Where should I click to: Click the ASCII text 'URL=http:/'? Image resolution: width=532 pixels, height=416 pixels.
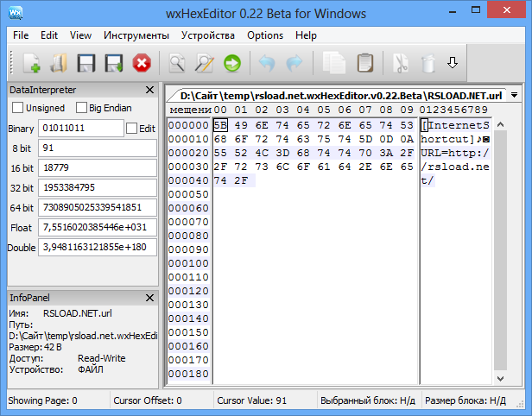click(x=455, y=154)
